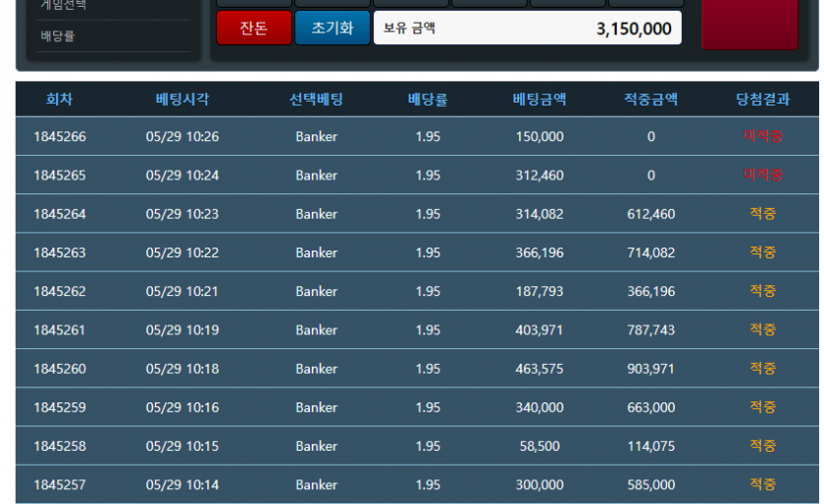Click the 회차 column header

click(59, 100)
